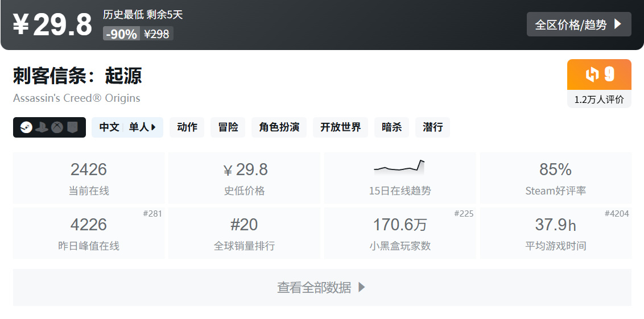
Task: Open the 潜行 genre tag
Action: (x=432, y=127)
